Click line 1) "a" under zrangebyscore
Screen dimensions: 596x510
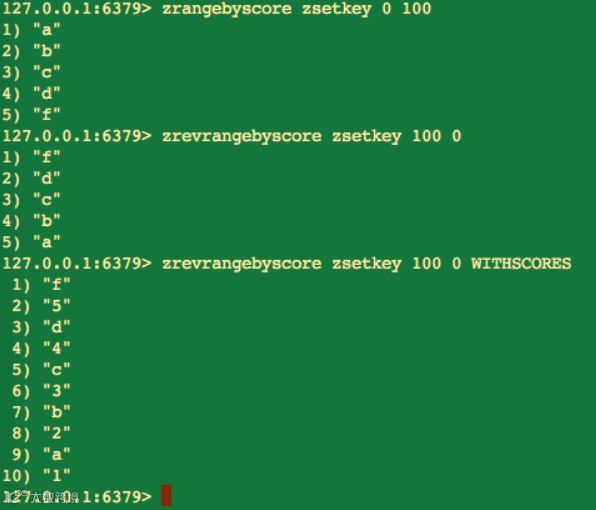32,29
